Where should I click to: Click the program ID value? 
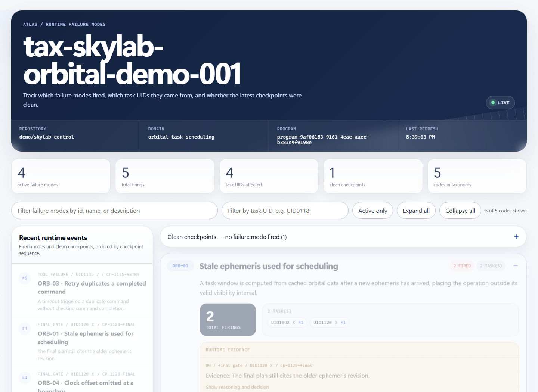[323, 140]
